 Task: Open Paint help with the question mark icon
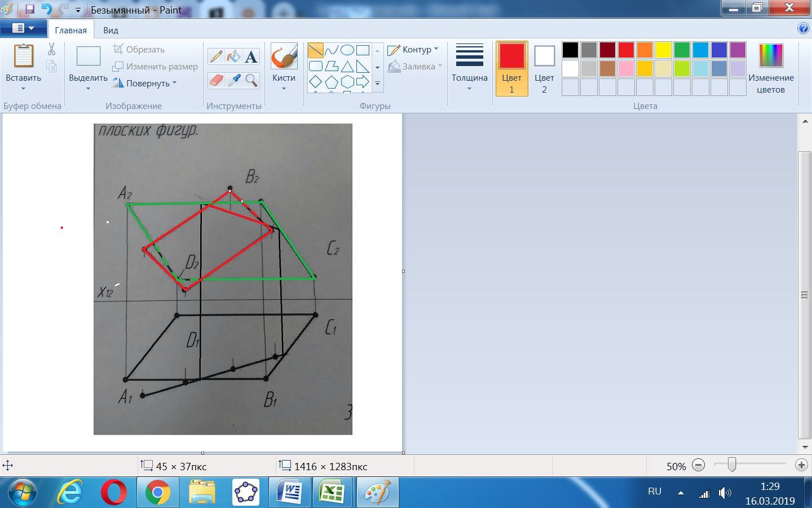click(803, 29)
